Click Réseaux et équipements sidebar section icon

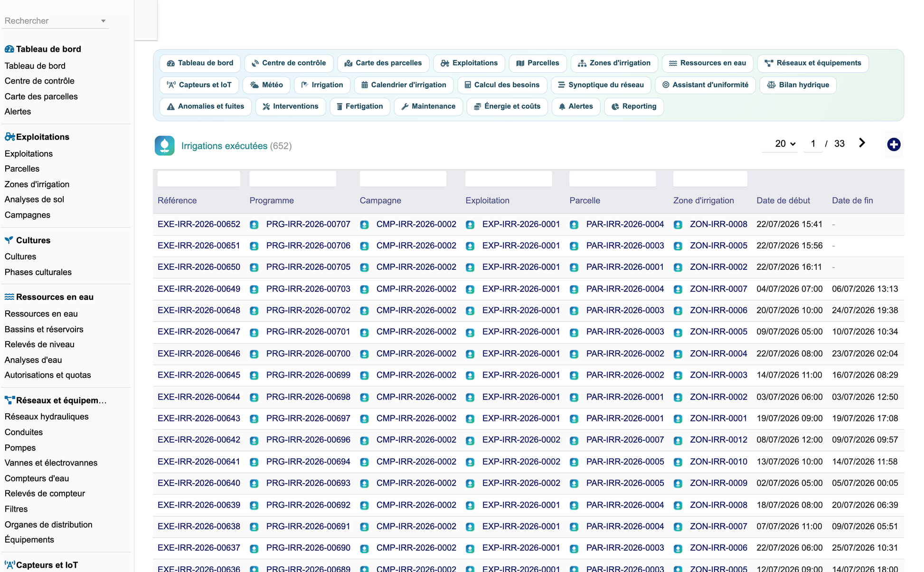coord(9,400)
